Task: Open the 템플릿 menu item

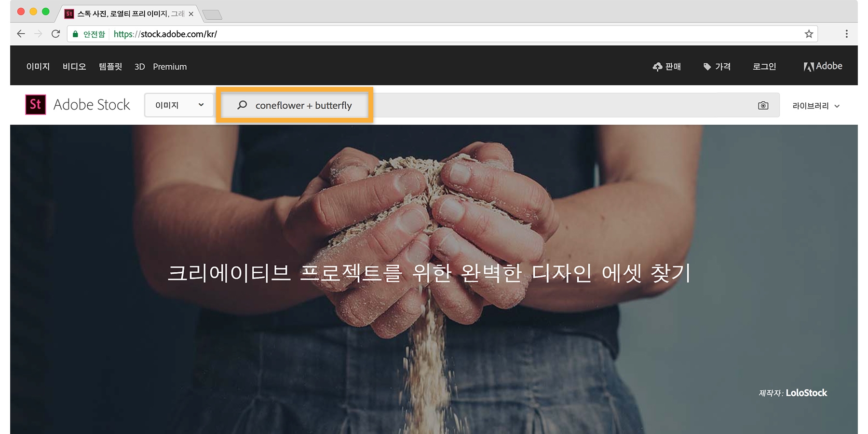Action: (x=110, y=67)
